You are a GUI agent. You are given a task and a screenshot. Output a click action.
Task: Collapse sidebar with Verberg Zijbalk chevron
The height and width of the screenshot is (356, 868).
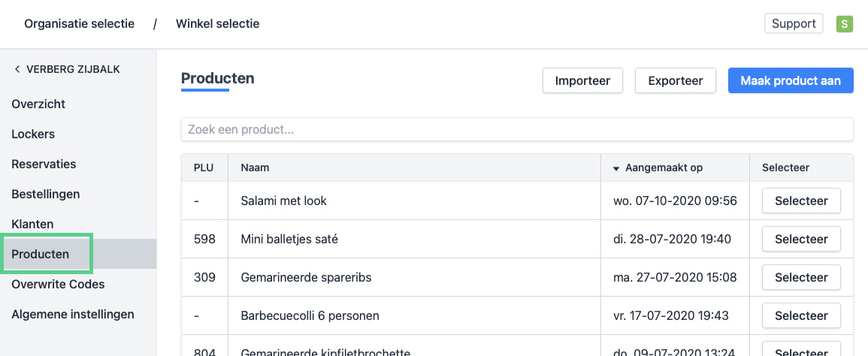coord(17,70)
